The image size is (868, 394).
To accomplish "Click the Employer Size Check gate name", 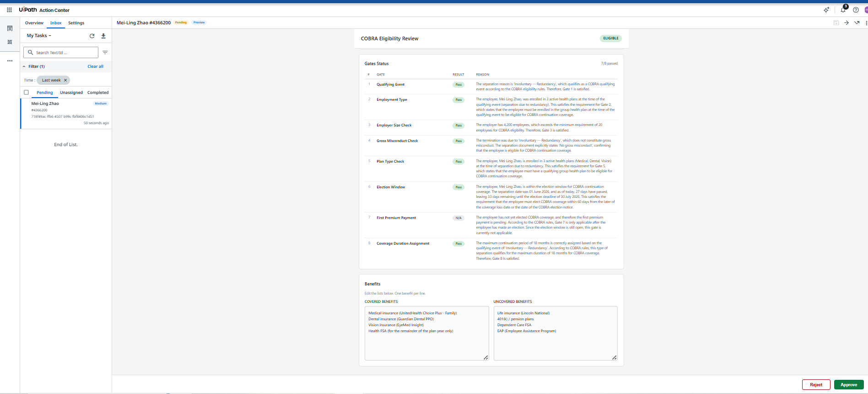I will point(394,125).
